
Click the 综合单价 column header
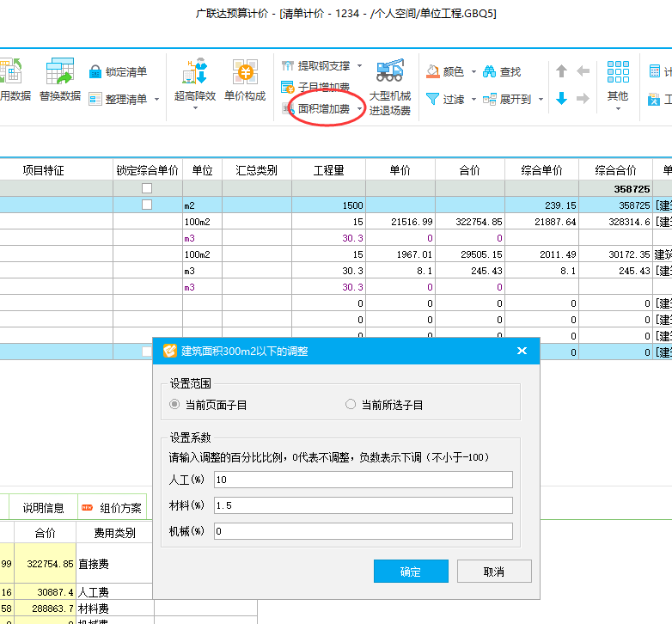(541, 170)
